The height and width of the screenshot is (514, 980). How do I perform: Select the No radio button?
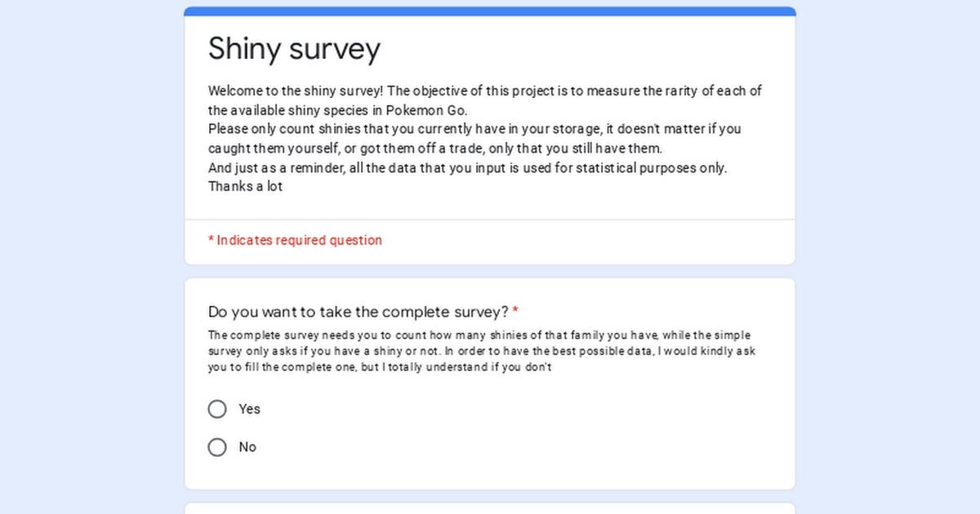pyautogui.click(x=217, y=447)
